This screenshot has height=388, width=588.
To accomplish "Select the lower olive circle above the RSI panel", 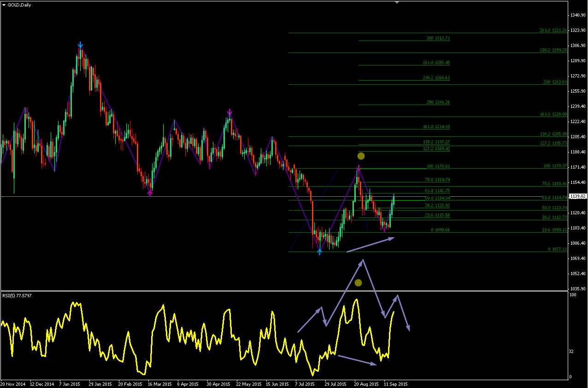I will [358, 282].
